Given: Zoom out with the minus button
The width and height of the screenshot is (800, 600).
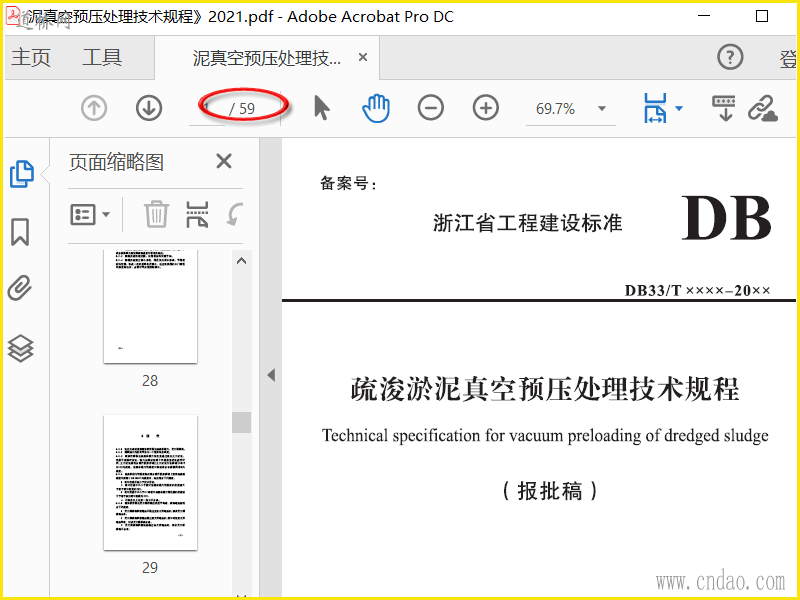Looking at the screenshot, I should 431,108.
